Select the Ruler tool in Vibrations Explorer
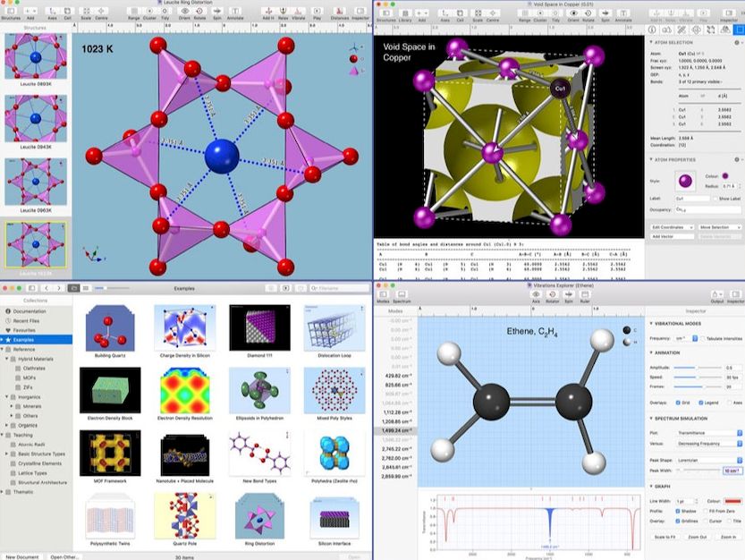The height and width of the screenshot is (560, 745). (x=586, y=293)
